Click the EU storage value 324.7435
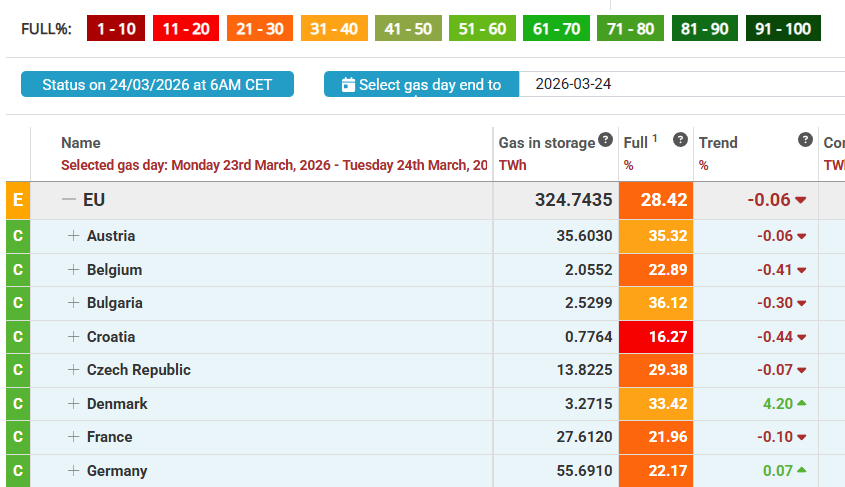This screenshot has height=487, width=845. click(573, 200)
